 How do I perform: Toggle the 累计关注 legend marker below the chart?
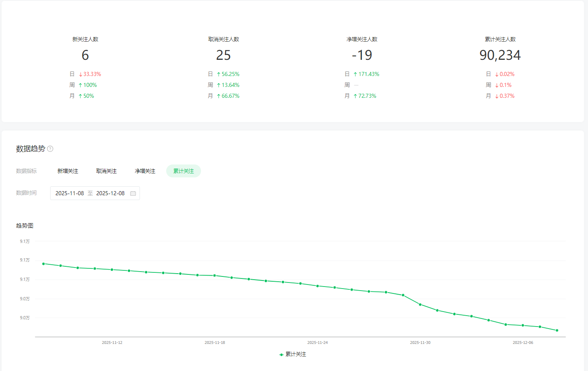click(x=281, y=354)
